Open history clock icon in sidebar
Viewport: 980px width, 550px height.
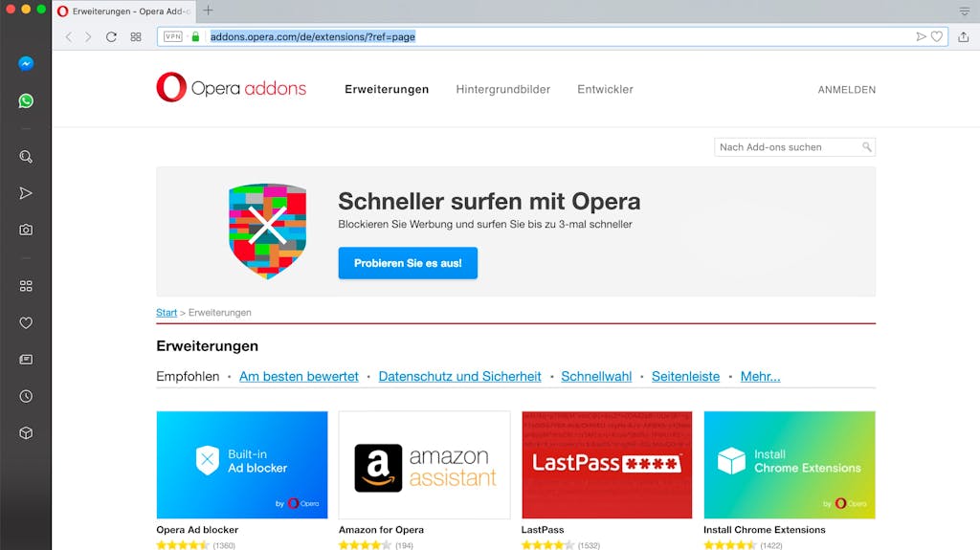click(26, 396)
